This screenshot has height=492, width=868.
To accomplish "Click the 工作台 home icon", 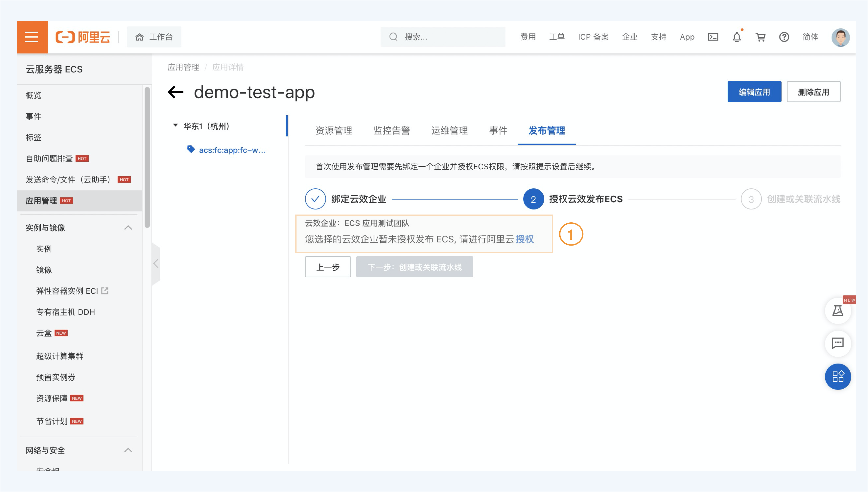I will point(139,37).
